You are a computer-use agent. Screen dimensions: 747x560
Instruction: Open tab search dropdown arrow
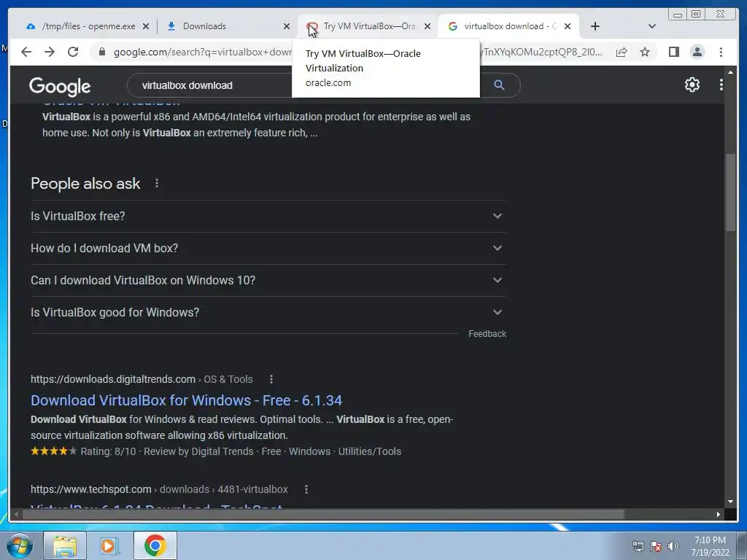click(x=652, y=26)
